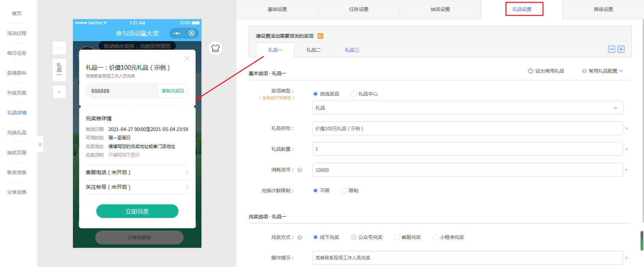
Task: Expand the 客服电话（未开启）row
Action: tap(137, 172)
